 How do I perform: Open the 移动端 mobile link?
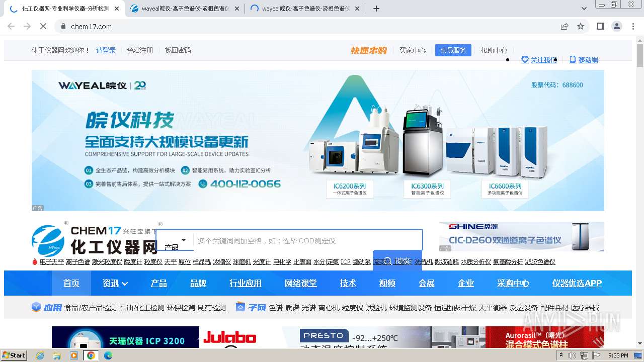pyautogui.click(x=584, y=60)
